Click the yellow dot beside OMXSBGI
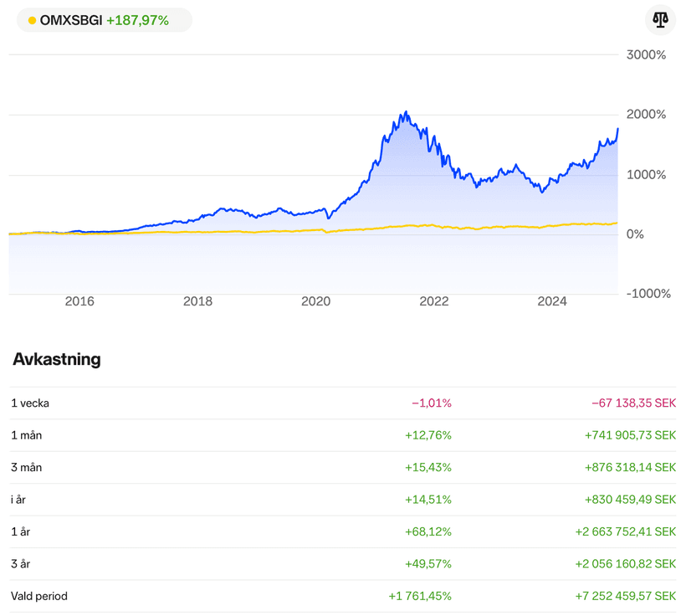Image resolution: width=686 pixels, height=616 pixels. click(x=32, y=20)
